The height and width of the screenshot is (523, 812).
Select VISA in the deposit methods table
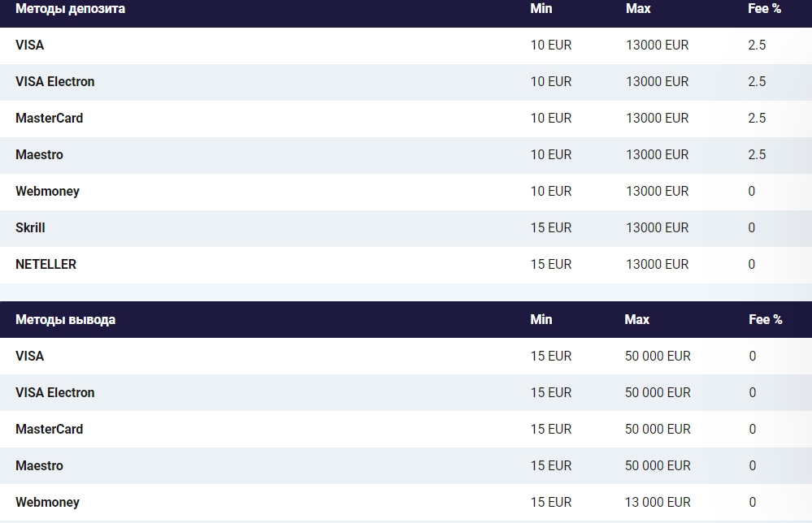tap(30, 45)
